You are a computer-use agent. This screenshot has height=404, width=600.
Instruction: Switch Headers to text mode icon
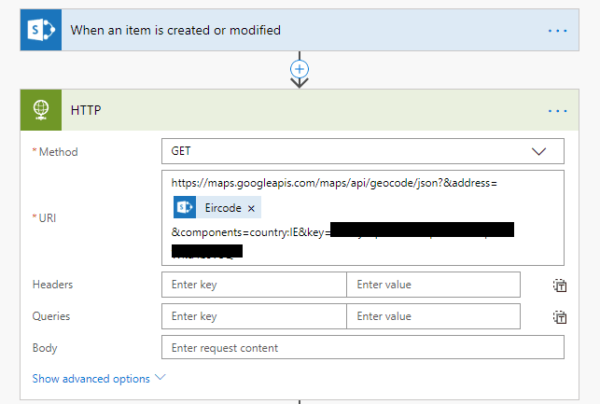560,286
